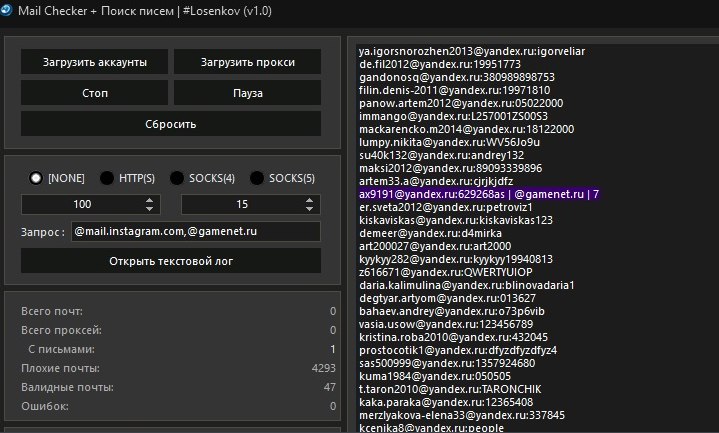This screenshot has height=433, width=719.
Task: Click the С письмами count 1
Action: [333, 349]
